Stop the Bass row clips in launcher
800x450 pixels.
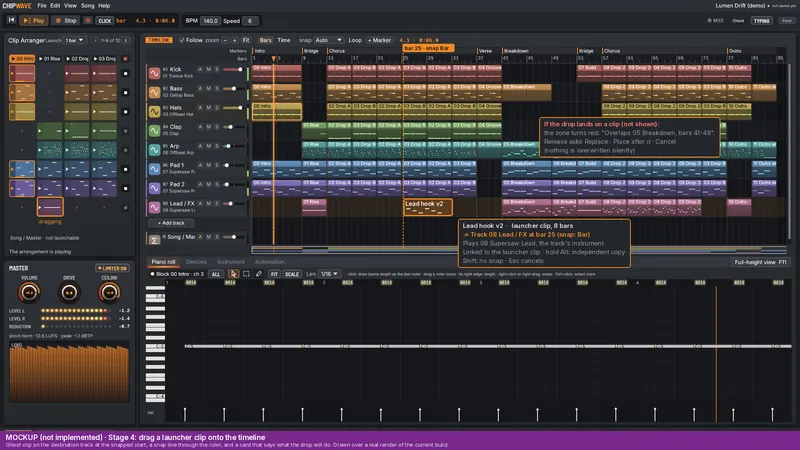coord(126,93)
